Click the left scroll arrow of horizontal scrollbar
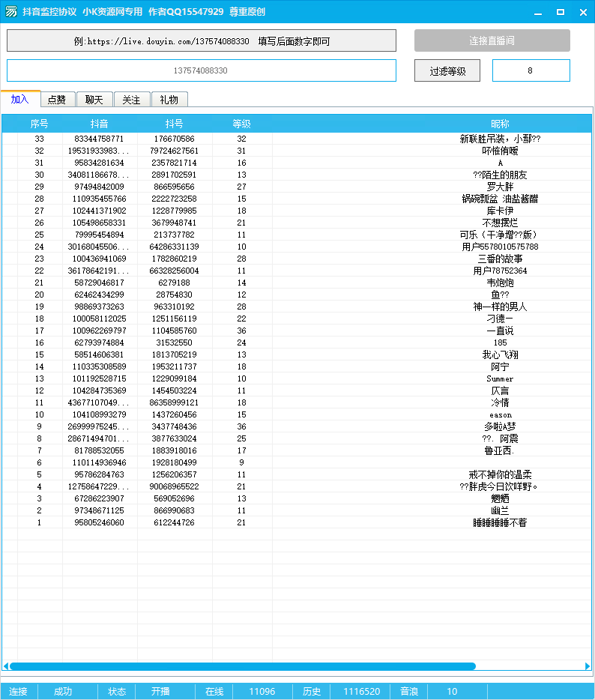 click(6, 666)
